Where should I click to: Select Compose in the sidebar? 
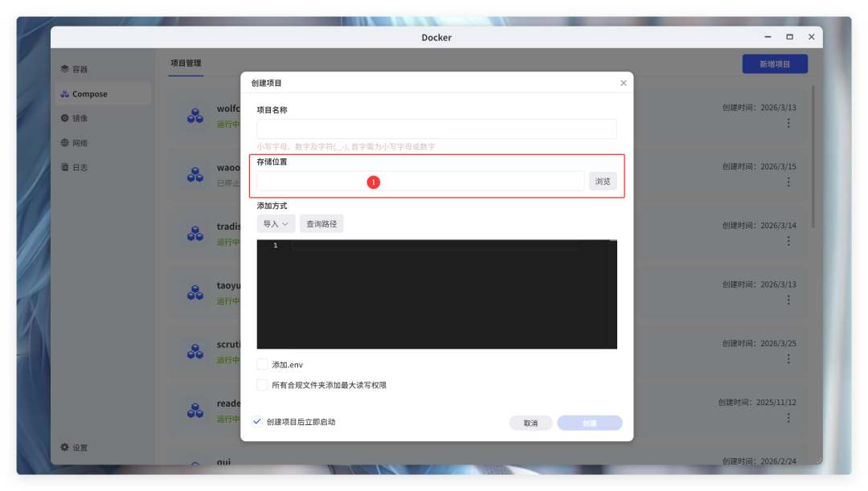[x=102, y=94]
